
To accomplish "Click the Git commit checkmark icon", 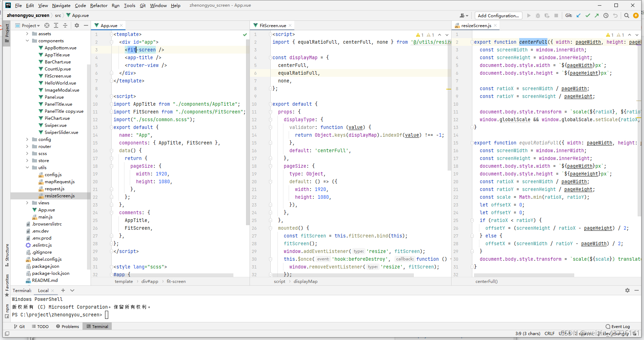I will (x=588, y=16).
